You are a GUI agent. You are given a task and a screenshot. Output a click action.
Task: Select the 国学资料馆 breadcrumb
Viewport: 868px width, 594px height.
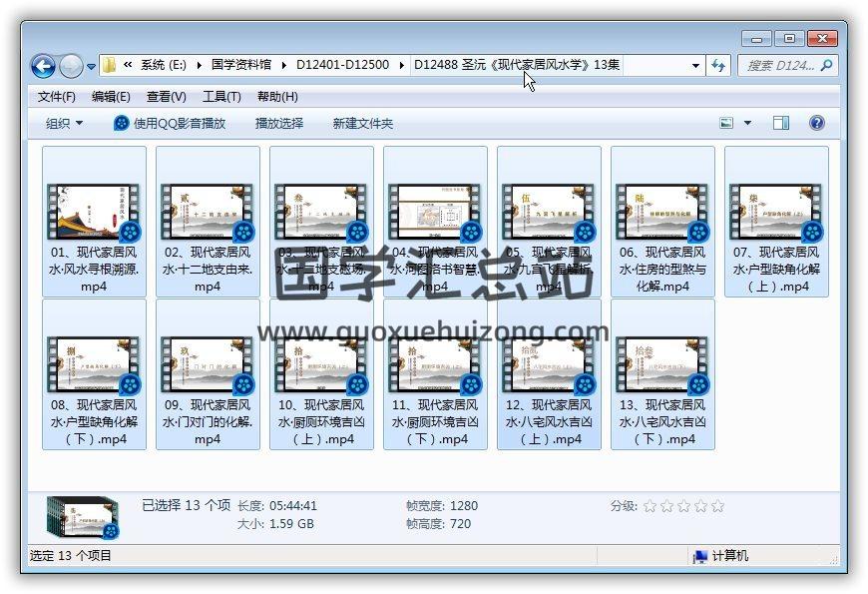tap(241, 65)
